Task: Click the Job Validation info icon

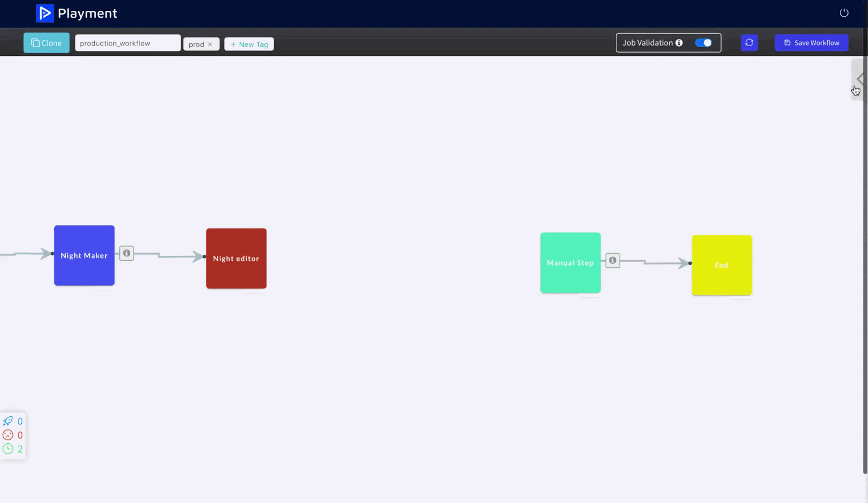Action: tap(679, 43)
